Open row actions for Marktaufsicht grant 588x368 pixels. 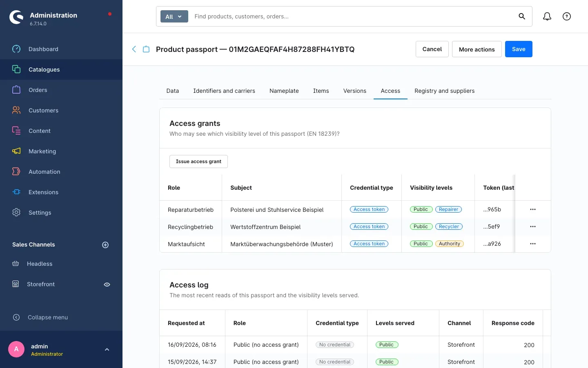pyautogui.click(x=533, y=244)
